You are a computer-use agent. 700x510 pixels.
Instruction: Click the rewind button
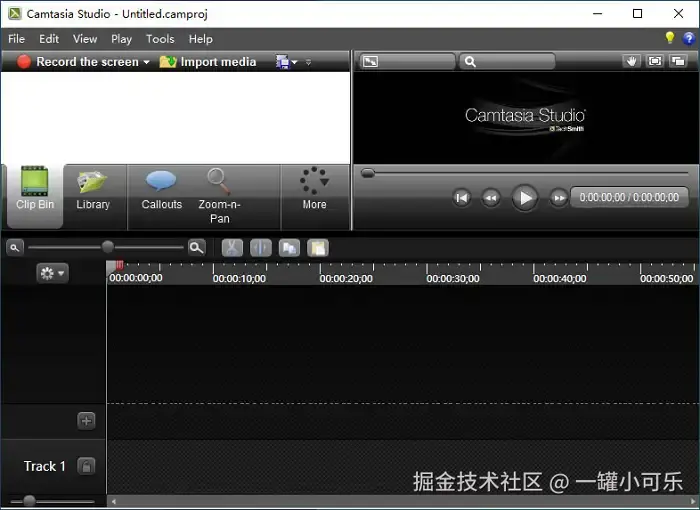[x=491, y=197]
